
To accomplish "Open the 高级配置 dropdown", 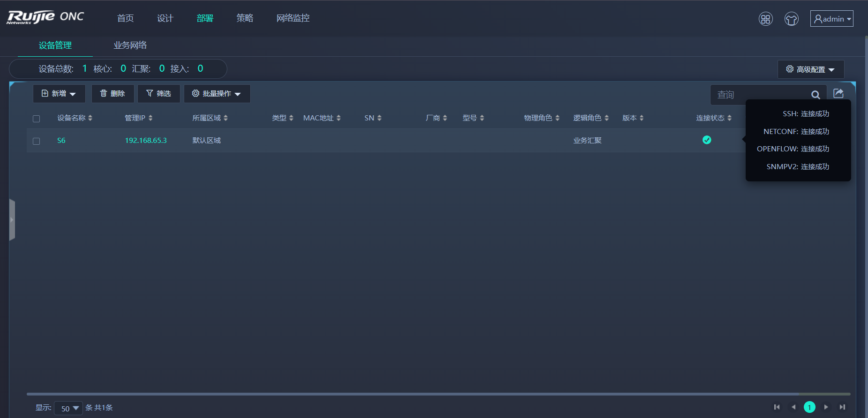I will 811,69.
